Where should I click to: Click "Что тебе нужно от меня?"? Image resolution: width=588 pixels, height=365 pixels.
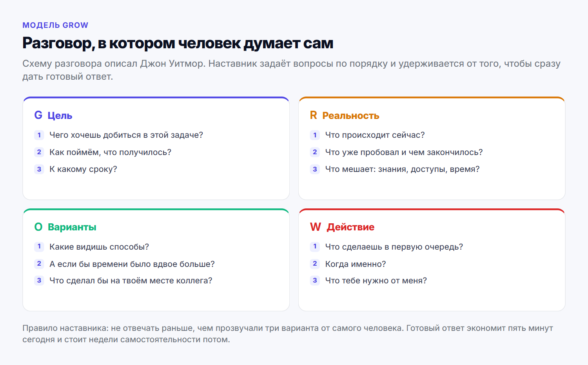tap(376, 281)
